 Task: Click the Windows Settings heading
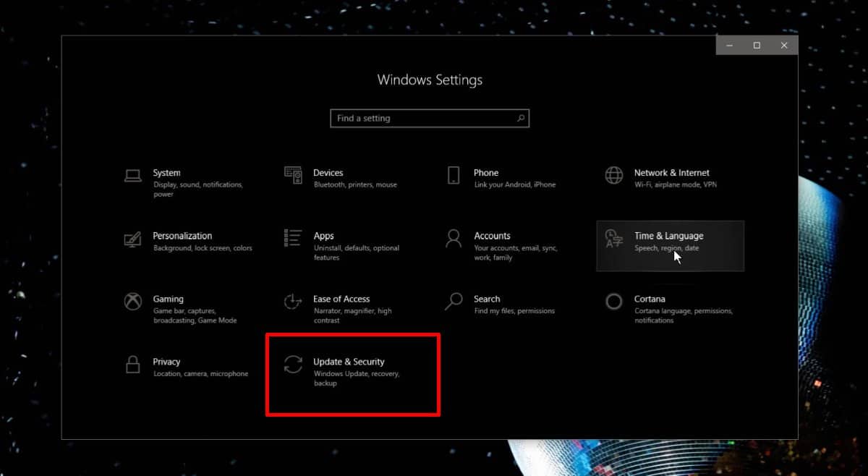430,80
